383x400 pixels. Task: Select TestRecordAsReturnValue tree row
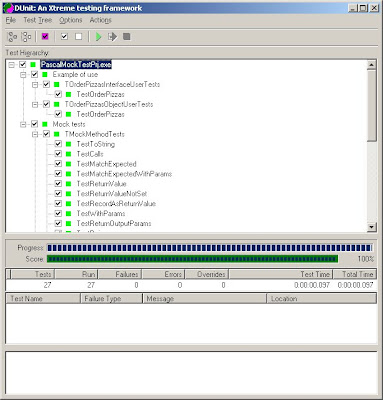tap(116, 203)
